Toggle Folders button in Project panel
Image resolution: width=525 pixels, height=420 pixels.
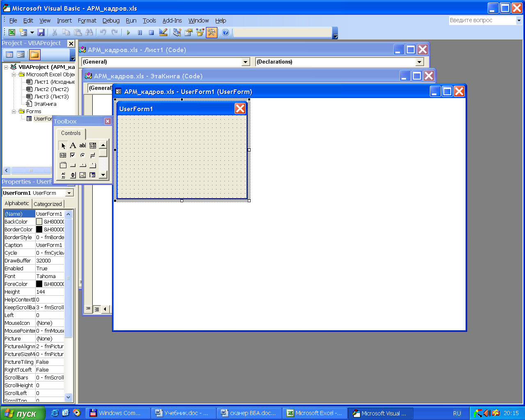click(34, 55)
